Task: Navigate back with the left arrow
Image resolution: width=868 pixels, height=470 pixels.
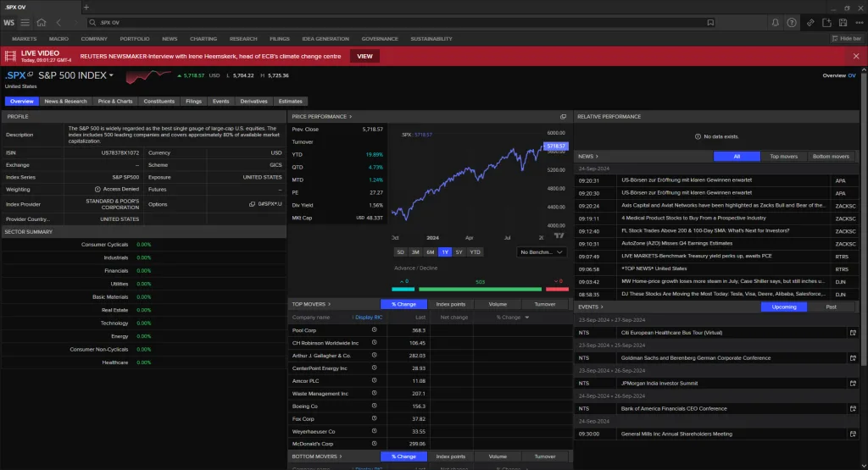Action: [x=58, y=23]
